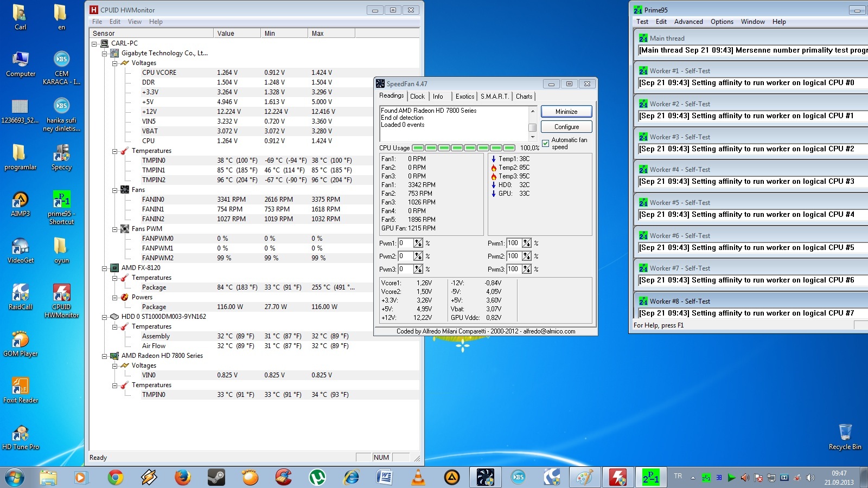Viewport: 868px width, 488px height.
Task: Collapse HDD 0 ST1000DM003 node
Action: pyautogui.click(x=104, y=317)
